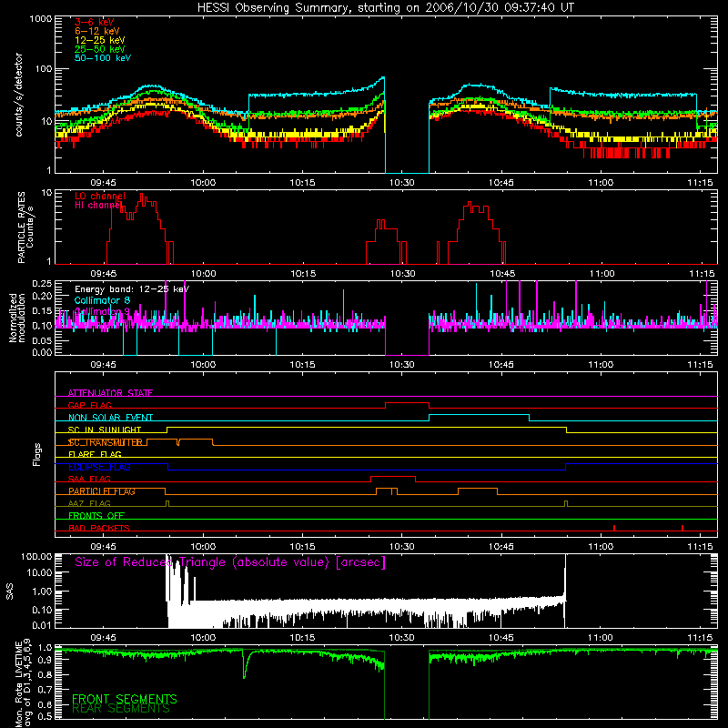The width and height of the screenshot is (728, 728).
Task: Select the HI channel legend label
Action: pyautogui.click(x=98, y=206)
